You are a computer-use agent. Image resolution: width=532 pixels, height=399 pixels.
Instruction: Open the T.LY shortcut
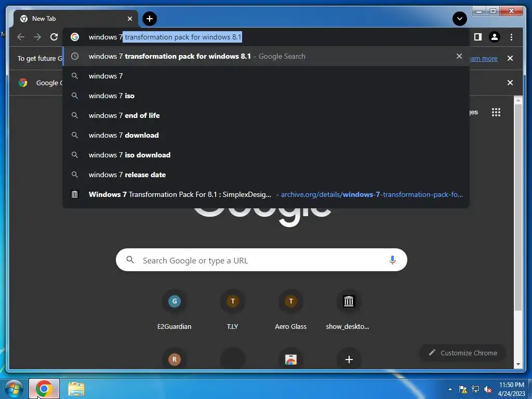click(232, 310)
